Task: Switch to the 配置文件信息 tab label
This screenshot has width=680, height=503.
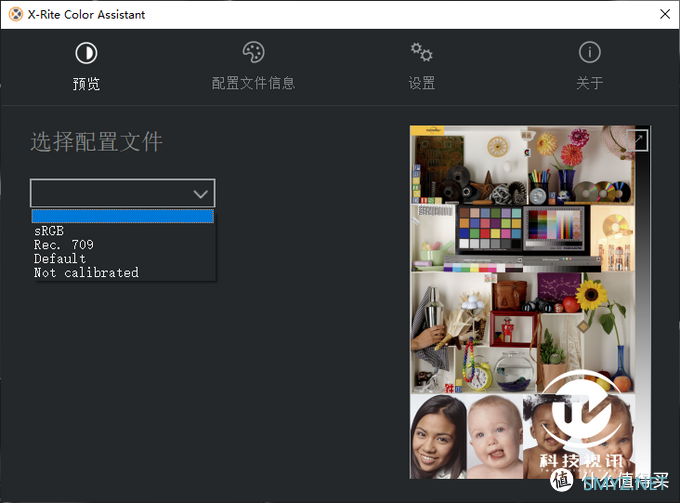Action: (x=253, y=83)
